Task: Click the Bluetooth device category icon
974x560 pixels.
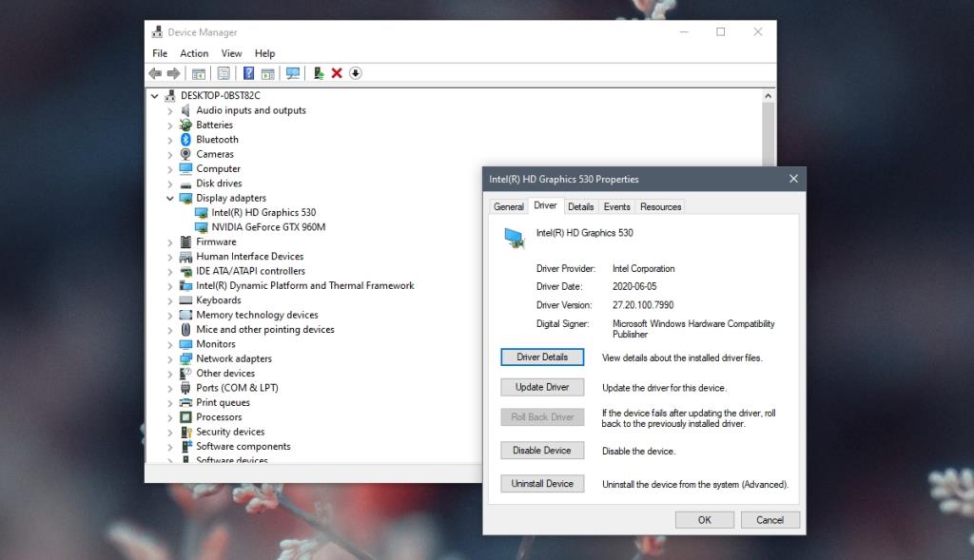Action: click(185, 139)
